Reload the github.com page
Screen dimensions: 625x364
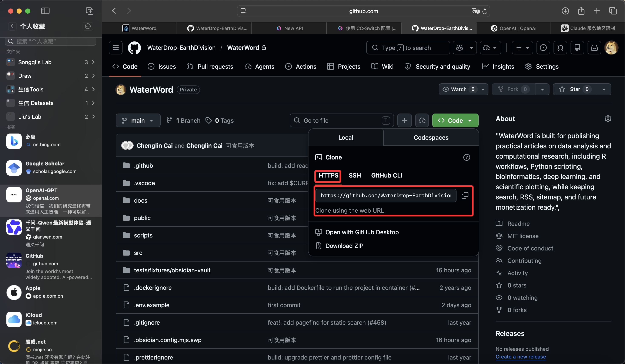pos(485,11)
